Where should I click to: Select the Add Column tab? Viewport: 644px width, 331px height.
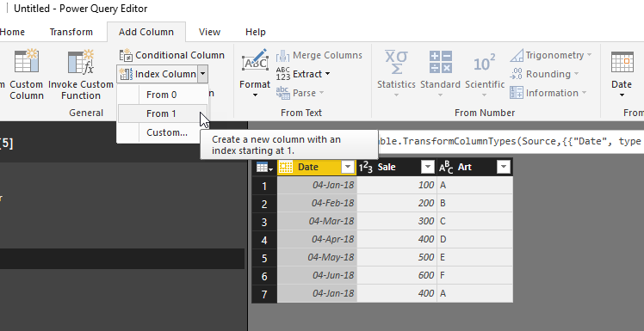tap(146, 32)
